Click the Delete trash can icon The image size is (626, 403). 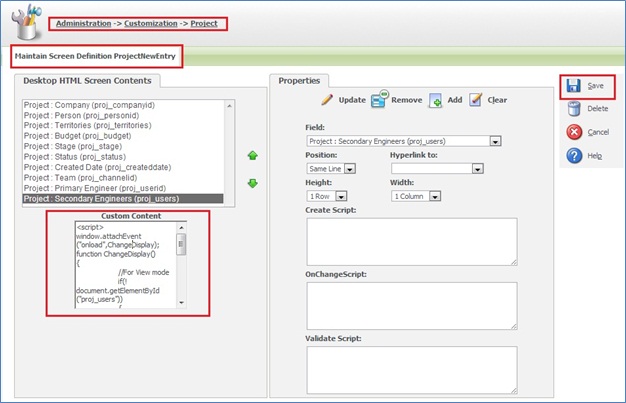pos(574,109)
